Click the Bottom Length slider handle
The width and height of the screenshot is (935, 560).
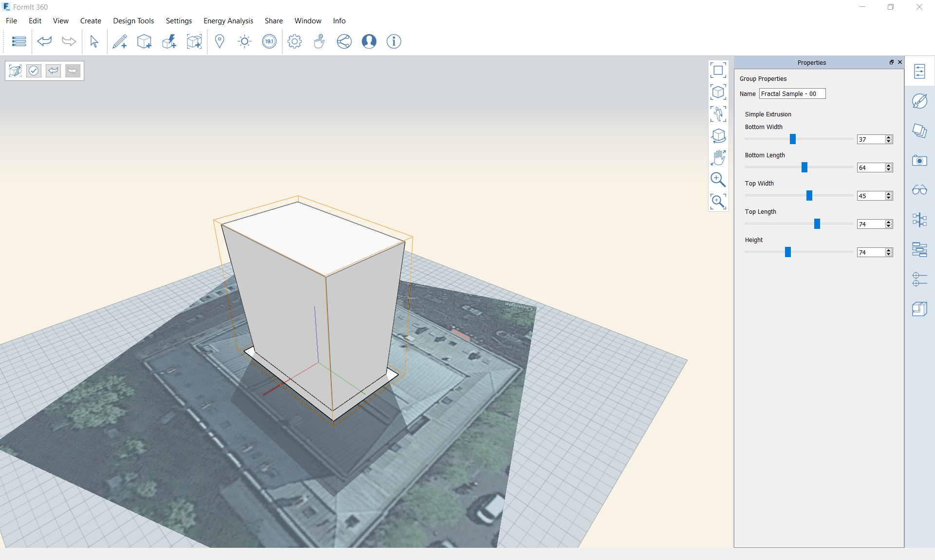pyautogui.click(x=804, y=168)
